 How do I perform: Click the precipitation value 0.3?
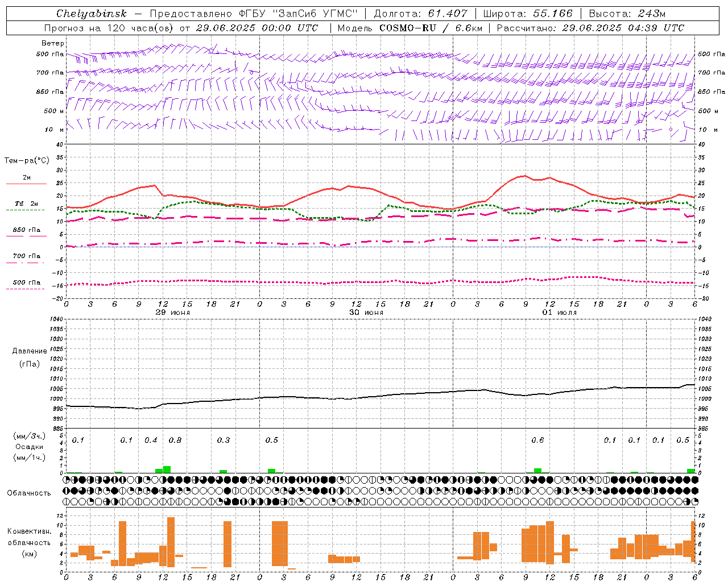pos(224,440)
